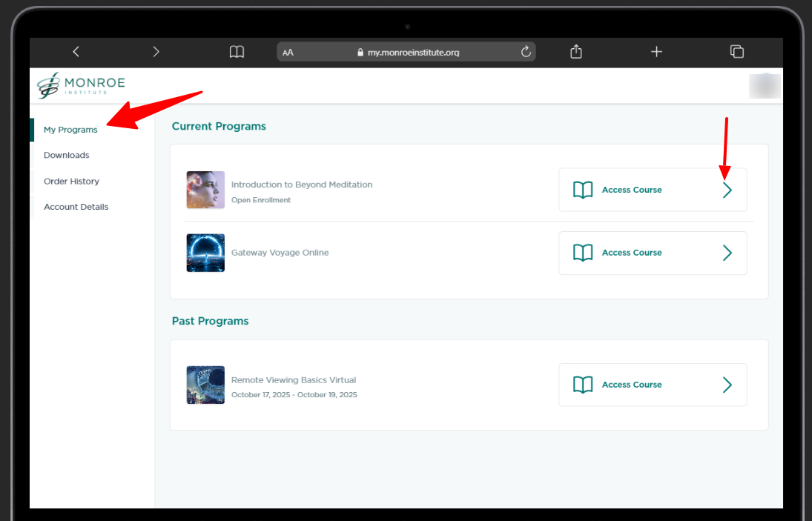The height and width of the screenshot is (521, 812).
Task: Click the padlock icon in address bar
Action: (x=360, y=53)
